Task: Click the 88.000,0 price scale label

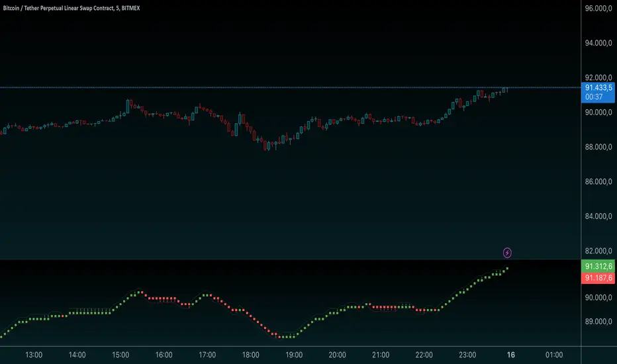Action: pos(598,147)
